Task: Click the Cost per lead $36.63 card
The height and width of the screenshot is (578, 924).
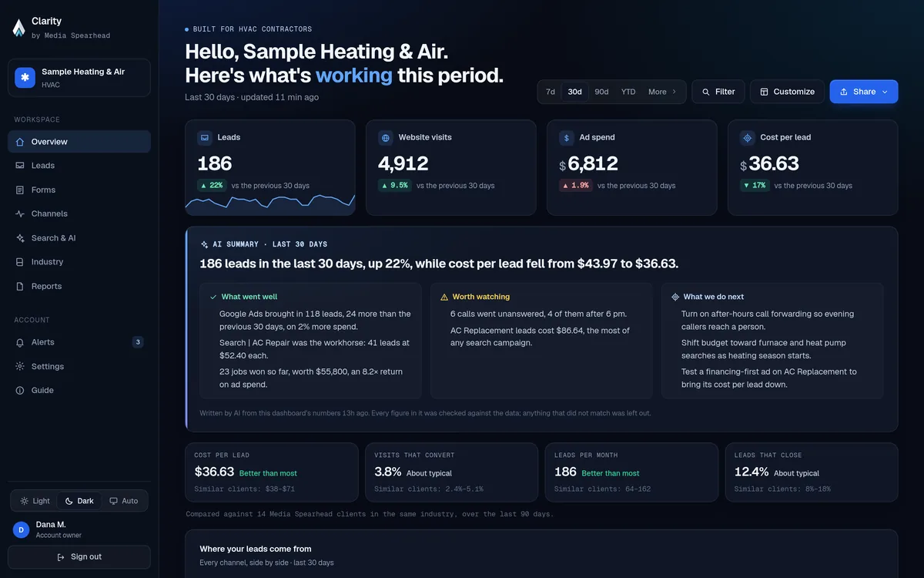Action: (812, 167)
